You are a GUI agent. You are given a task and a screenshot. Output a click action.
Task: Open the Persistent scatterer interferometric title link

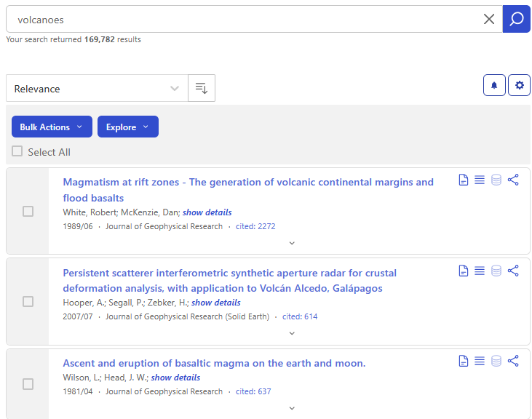pos(230,280)
